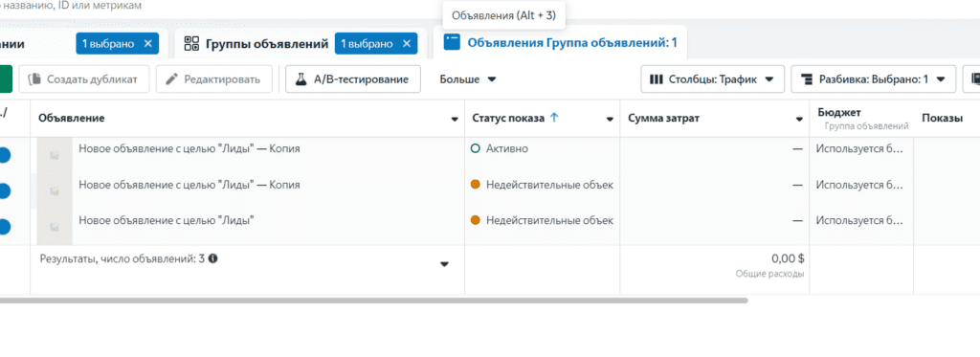
Task: Sort by the 'Статус показа' column header
Action: 508,118
